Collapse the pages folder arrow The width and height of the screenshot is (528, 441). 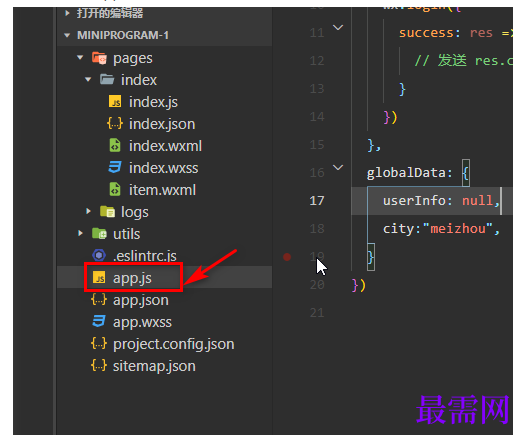tap(80, 58)
